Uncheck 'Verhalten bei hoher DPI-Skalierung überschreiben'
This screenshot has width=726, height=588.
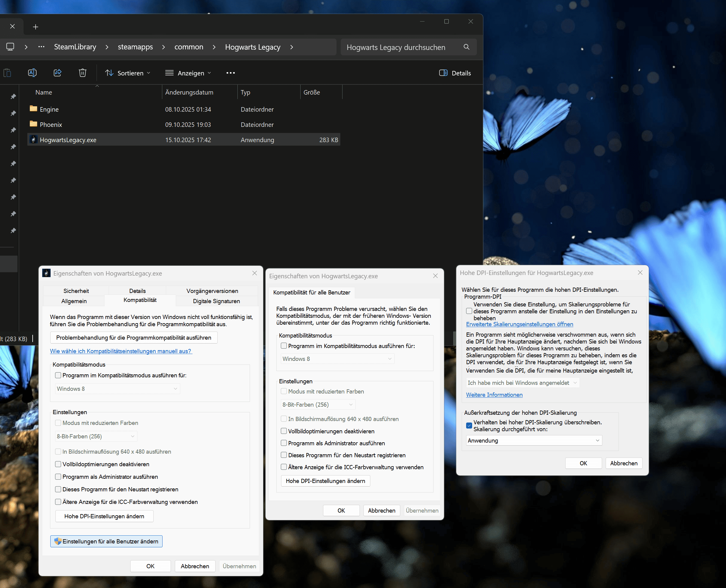pyautogui.click(x=469, y=426)
